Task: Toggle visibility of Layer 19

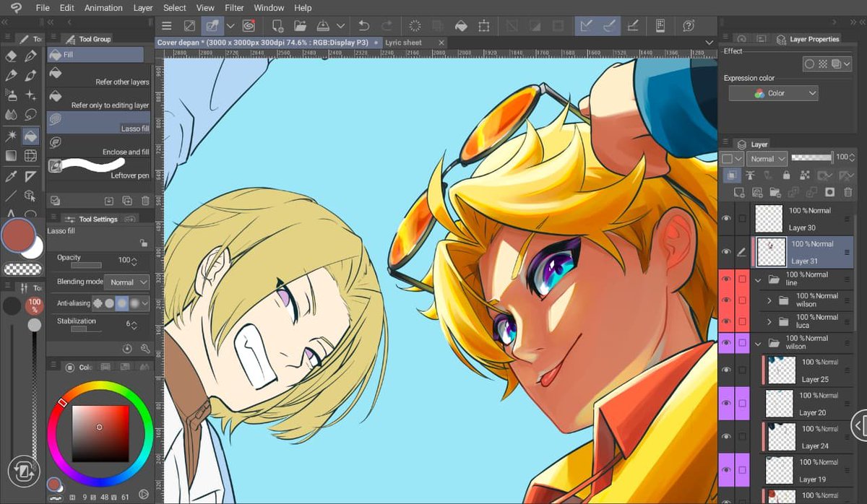Action: 727,470
